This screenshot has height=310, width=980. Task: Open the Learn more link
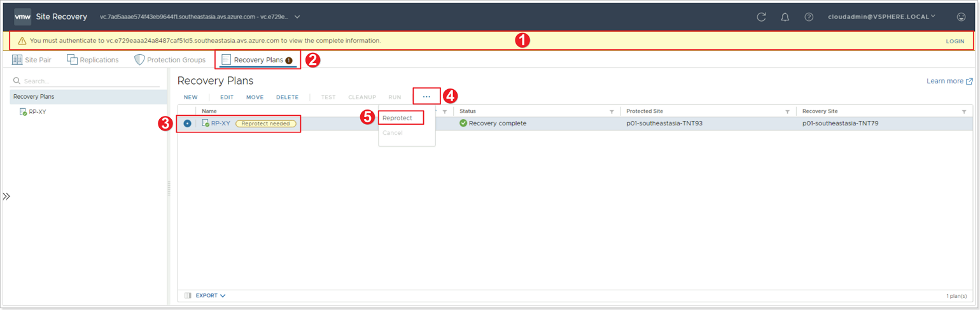coord(945,81)
